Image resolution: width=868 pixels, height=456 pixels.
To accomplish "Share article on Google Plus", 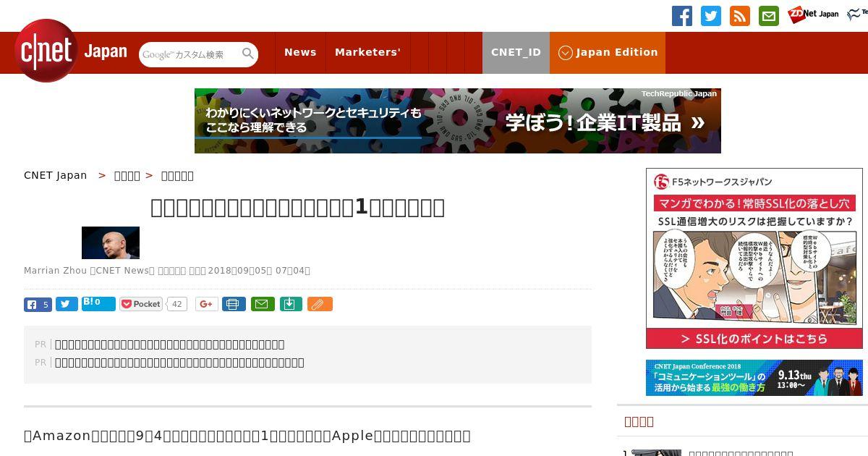I will [x=207, y=305].
